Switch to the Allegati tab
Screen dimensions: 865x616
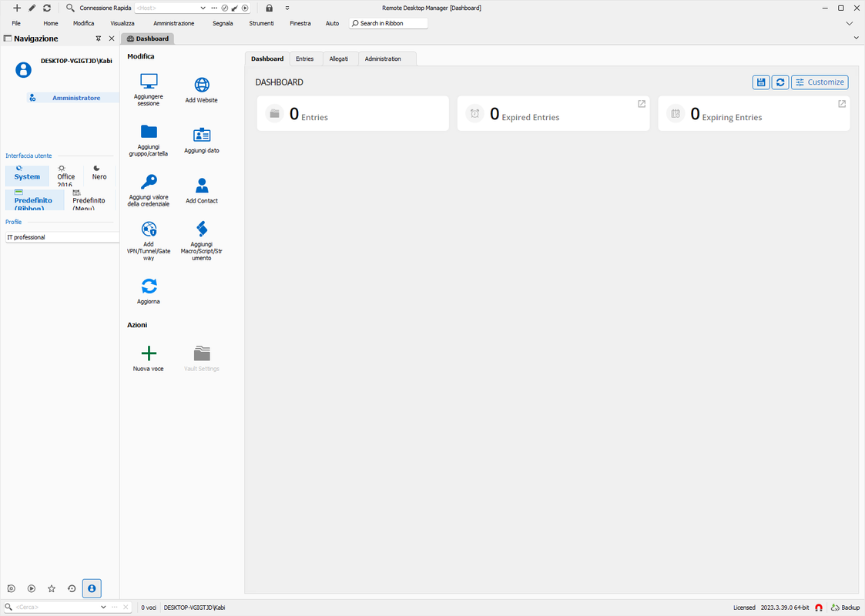(x=339, y=59)
